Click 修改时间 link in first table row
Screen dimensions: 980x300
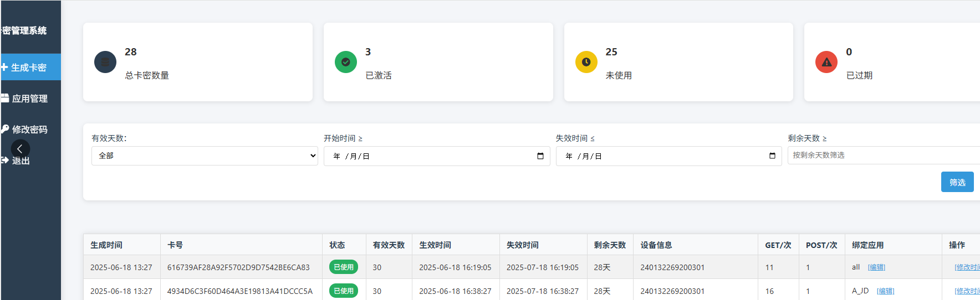pyautogui.click(x=967, y=267)
